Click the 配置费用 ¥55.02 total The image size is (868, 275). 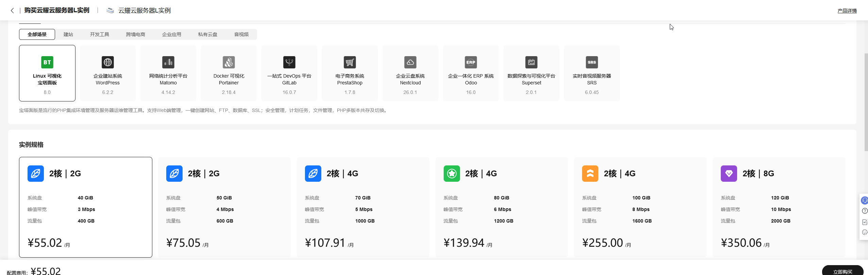pos(34,271)
